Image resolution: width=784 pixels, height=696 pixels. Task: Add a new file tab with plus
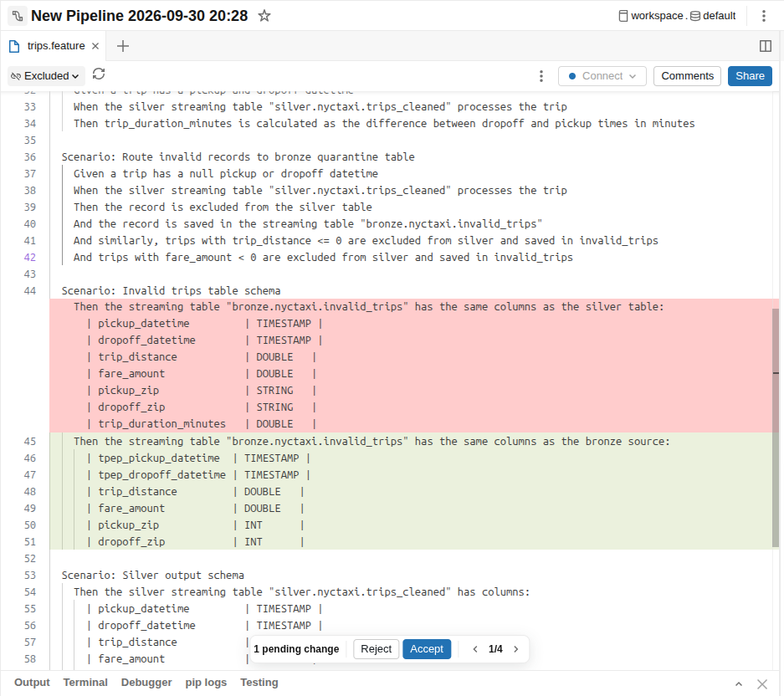click(122, 46)
